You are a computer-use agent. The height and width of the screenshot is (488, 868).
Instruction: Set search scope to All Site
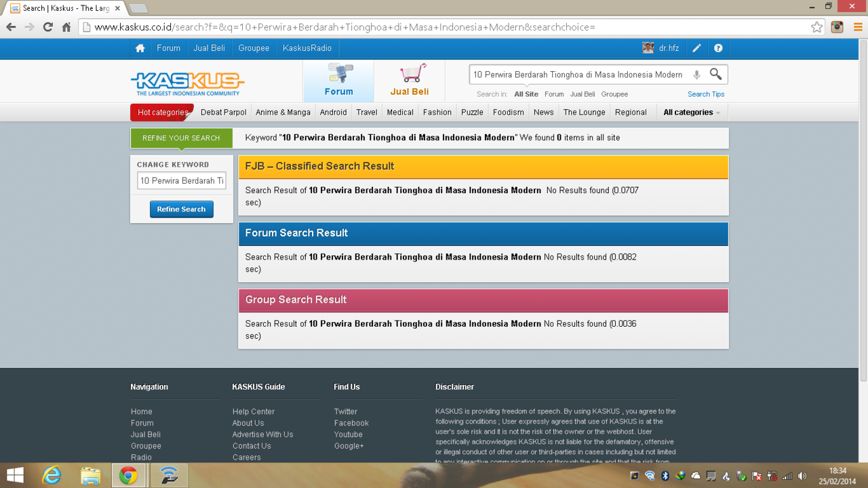pos(526,94)
